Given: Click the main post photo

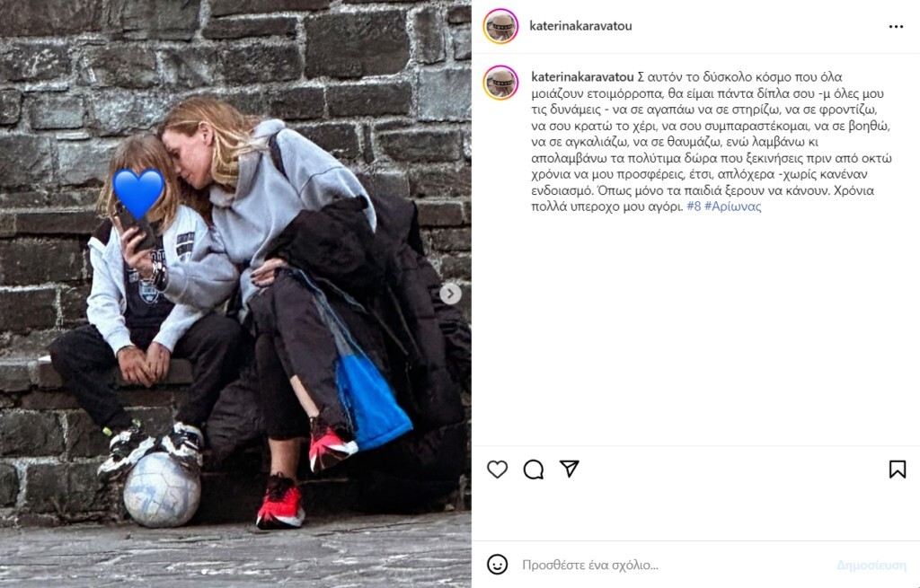Looking at the screenshot, I should pyautogui.click(x=235, y=294).
